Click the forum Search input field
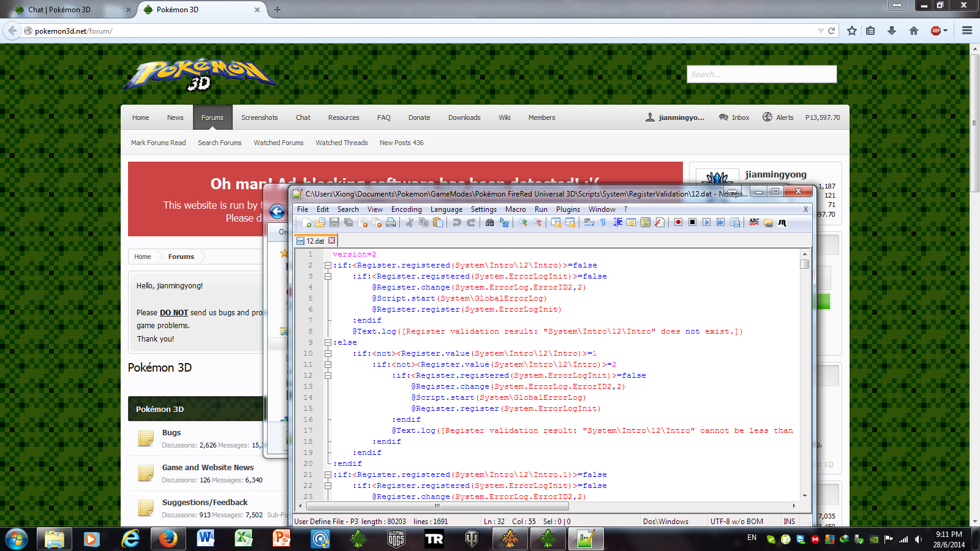 761,74
